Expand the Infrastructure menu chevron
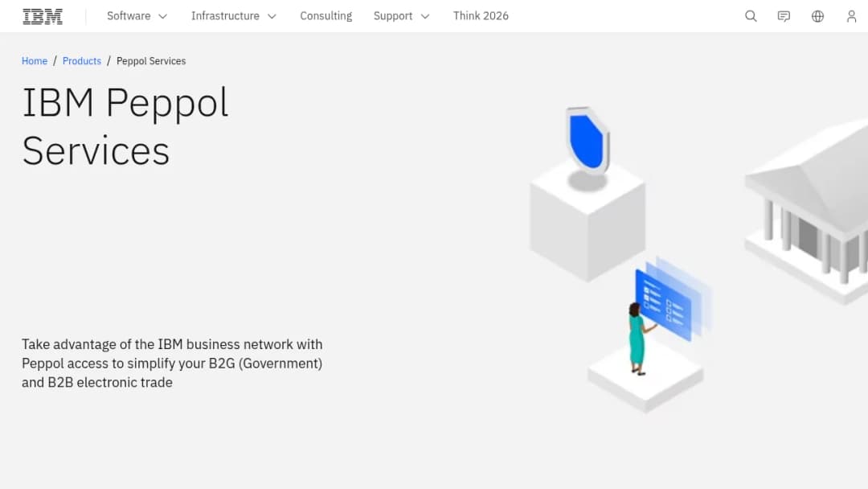The height and width of the screenshot is (489, 868). (x=272, y=17)
